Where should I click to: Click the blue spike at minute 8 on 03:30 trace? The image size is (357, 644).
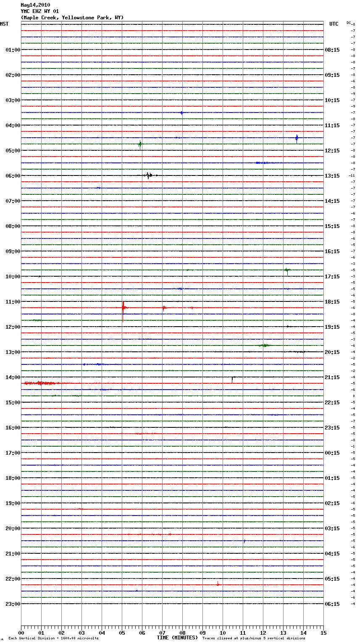point(181,113)
